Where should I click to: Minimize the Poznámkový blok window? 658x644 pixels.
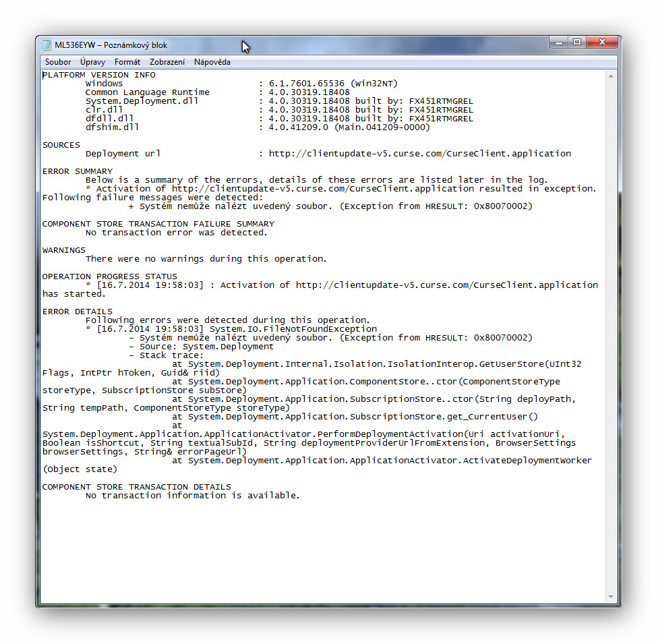click(558, 42)
